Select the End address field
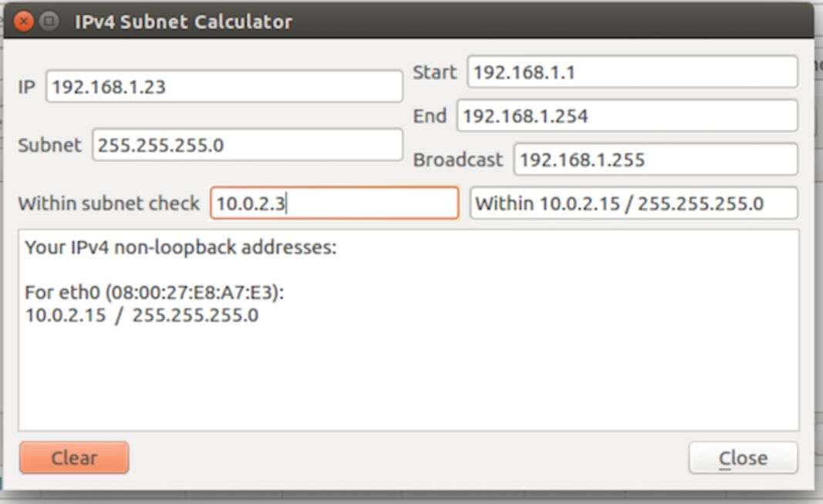Screen dimensions: 823x504 [x=626, y=116]
